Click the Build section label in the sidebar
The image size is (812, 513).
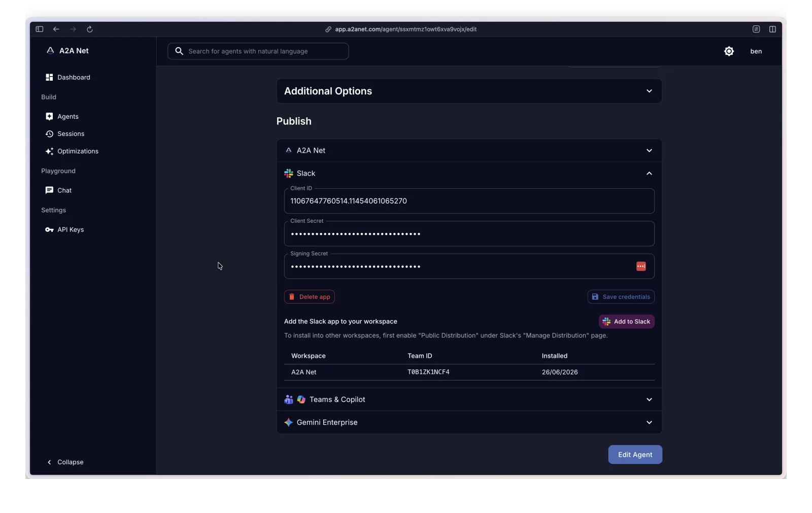click(x=49, y=97)
